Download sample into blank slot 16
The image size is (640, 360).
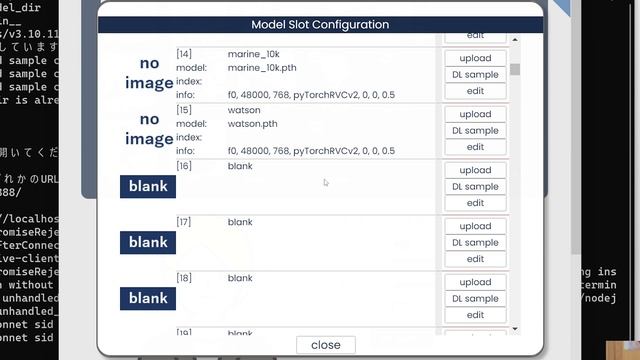pyautogui.click(x=475, y=187)
